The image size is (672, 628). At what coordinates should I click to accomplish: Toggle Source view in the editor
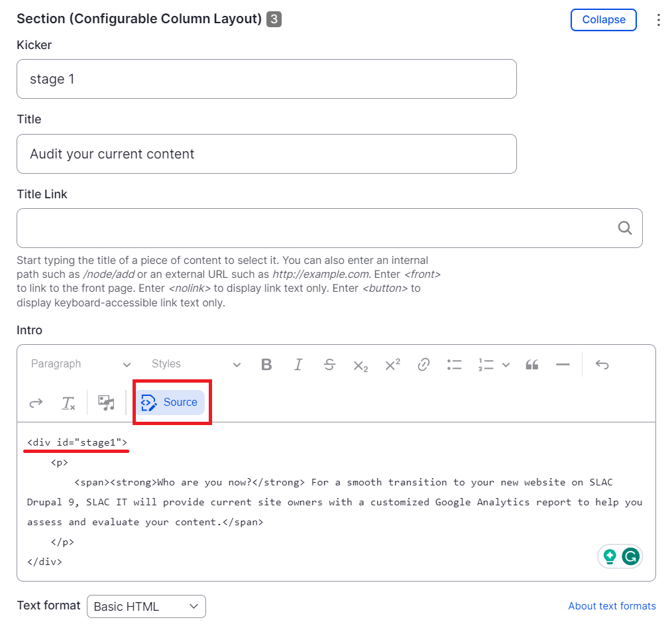coord(172,403)
